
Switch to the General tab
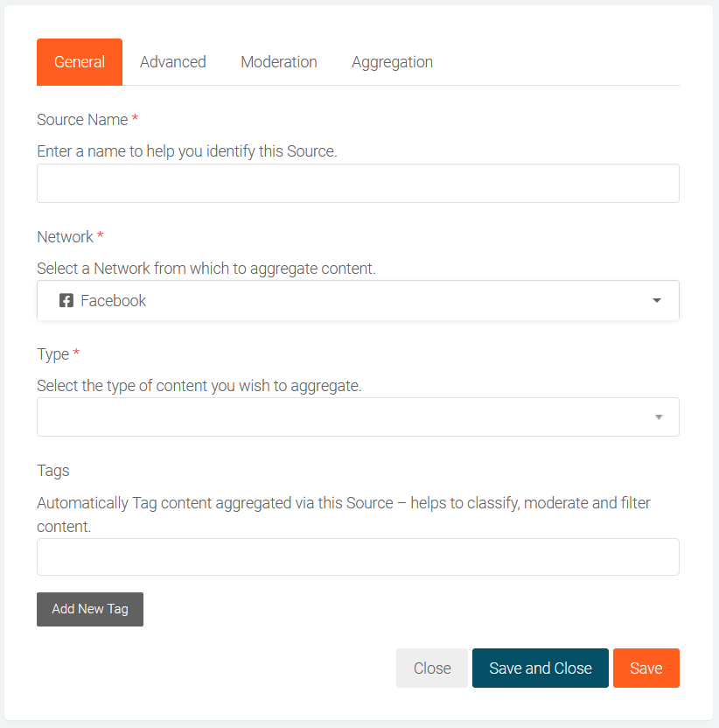coord(80,62)
